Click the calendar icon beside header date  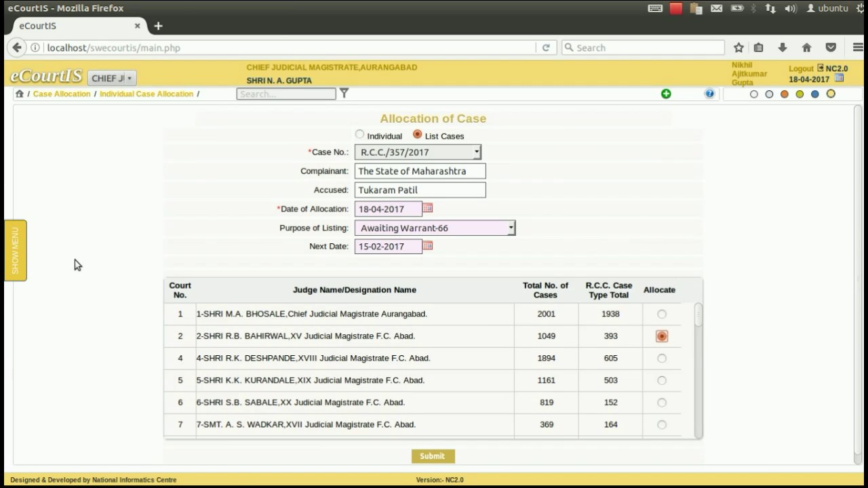(x=840, y=79)
